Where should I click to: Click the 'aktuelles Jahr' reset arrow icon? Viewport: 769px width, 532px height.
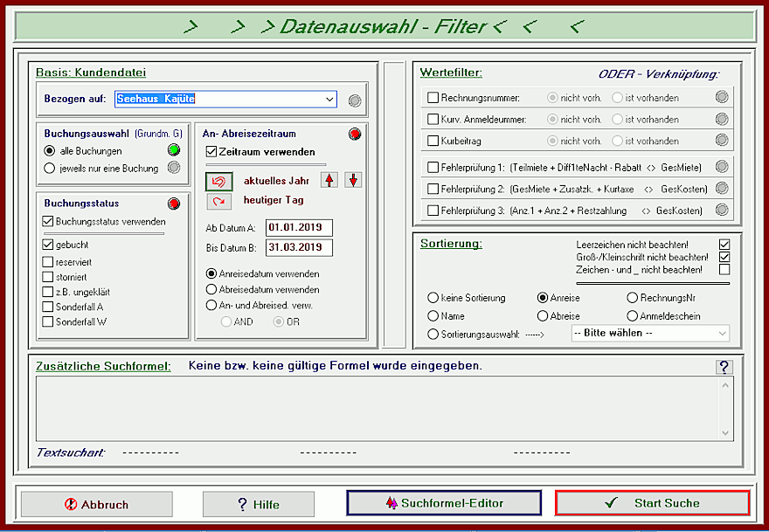coord(217,181)
